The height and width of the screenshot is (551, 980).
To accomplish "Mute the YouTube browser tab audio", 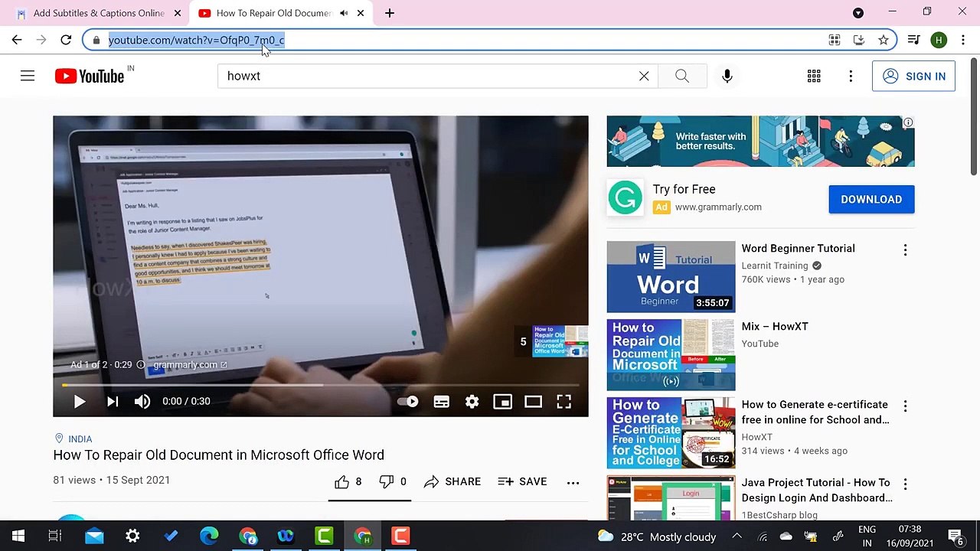I will click(x=344, y=13).
